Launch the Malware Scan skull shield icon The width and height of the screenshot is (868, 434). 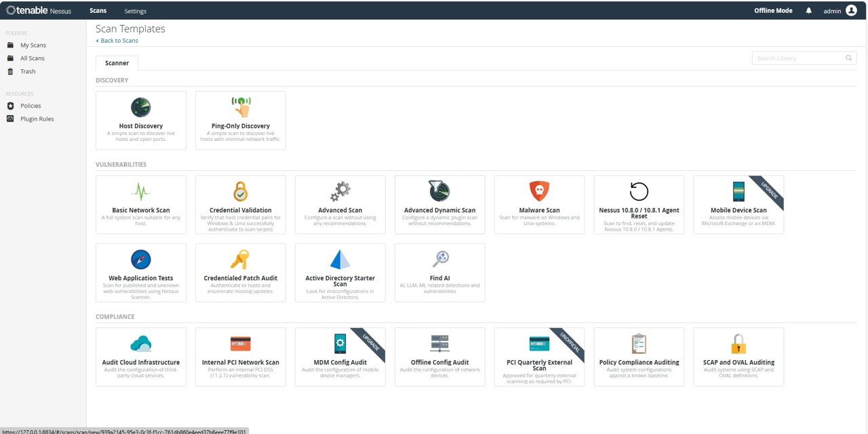pyautogui.click(x=539, y=191)
